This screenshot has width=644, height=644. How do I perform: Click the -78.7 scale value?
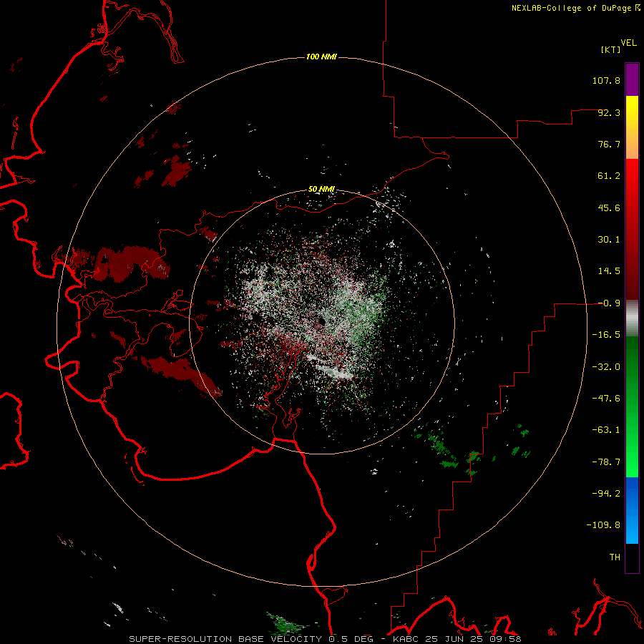[x=606, y=462]
